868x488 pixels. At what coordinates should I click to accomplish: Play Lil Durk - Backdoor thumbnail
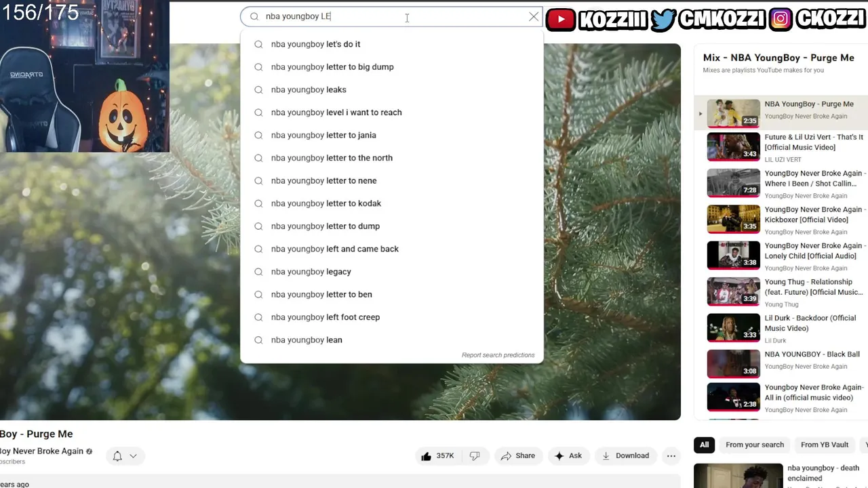(734, 328)
